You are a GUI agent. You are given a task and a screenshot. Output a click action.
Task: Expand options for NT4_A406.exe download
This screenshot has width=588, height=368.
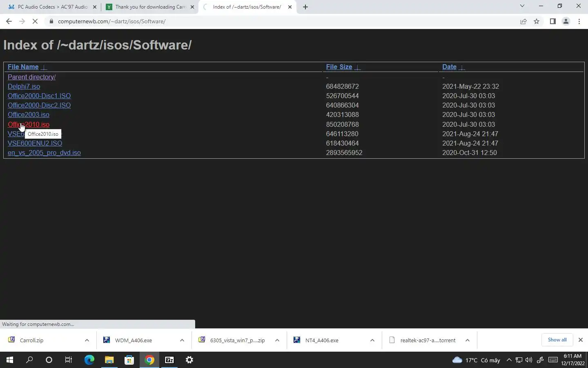click(372, 340)
